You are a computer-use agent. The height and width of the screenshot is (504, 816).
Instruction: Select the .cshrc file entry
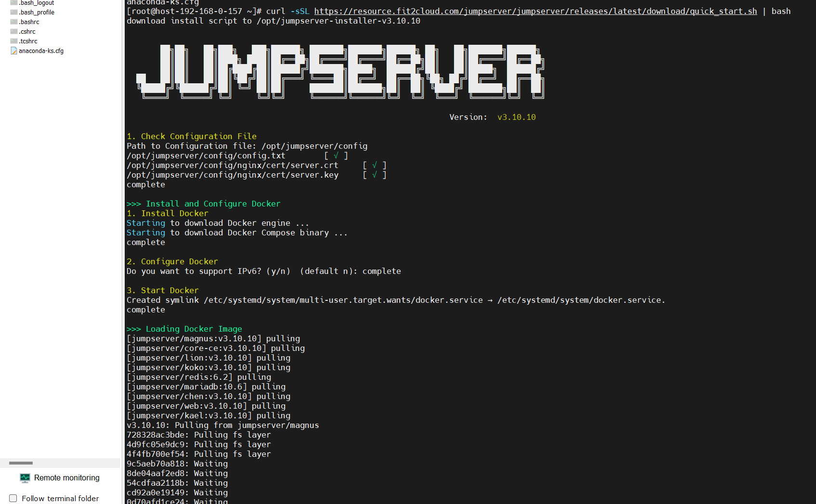(27, 31)
